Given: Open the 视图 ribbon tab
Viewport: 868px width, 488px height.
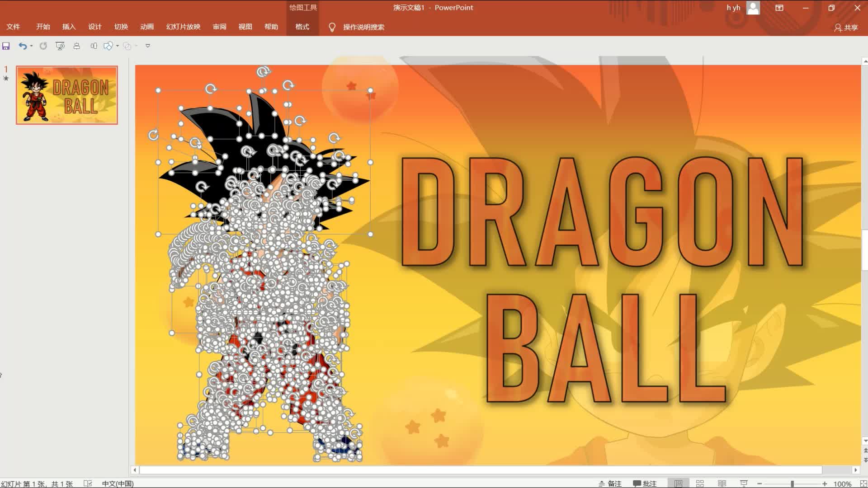Looking at the screenshot, I should (245, 27).
